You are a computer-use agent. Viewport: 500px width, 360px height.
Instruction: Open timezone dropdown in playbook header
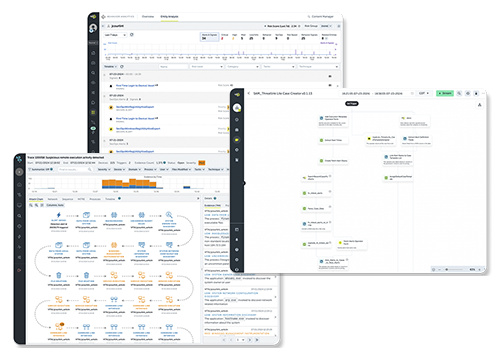click(424, 93)
